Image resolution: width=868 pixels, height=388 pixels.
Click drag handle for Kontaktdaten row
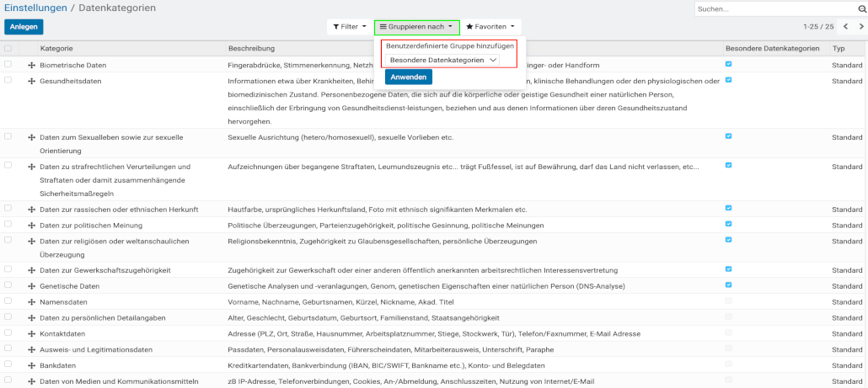31,334
